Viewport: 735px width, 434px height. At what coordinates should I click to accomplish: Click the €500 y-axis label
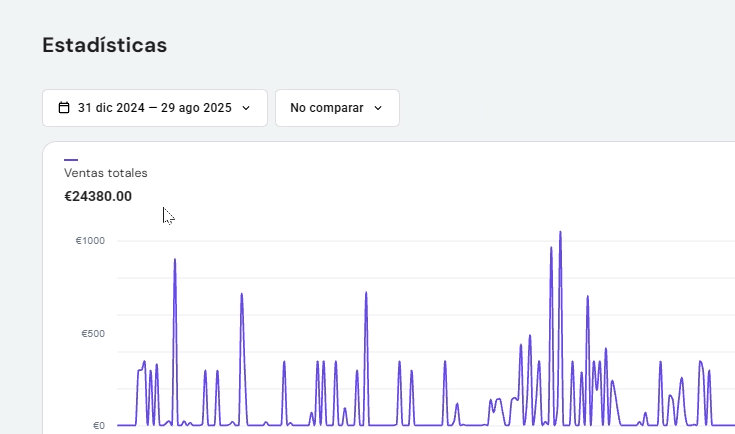click(93, 333)
